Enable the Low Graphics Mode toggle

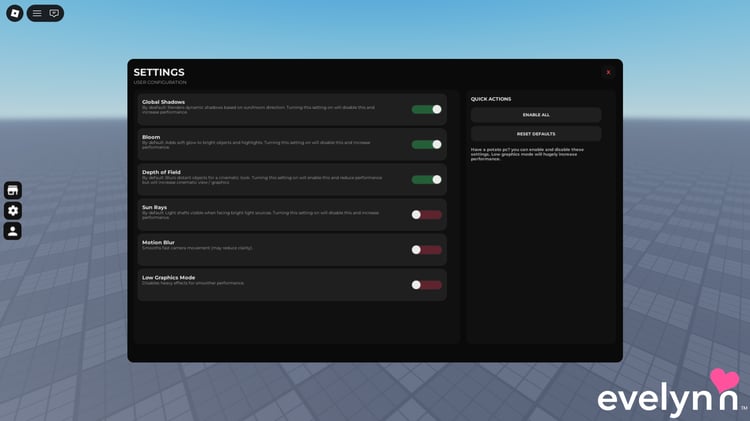coord(427,285)
